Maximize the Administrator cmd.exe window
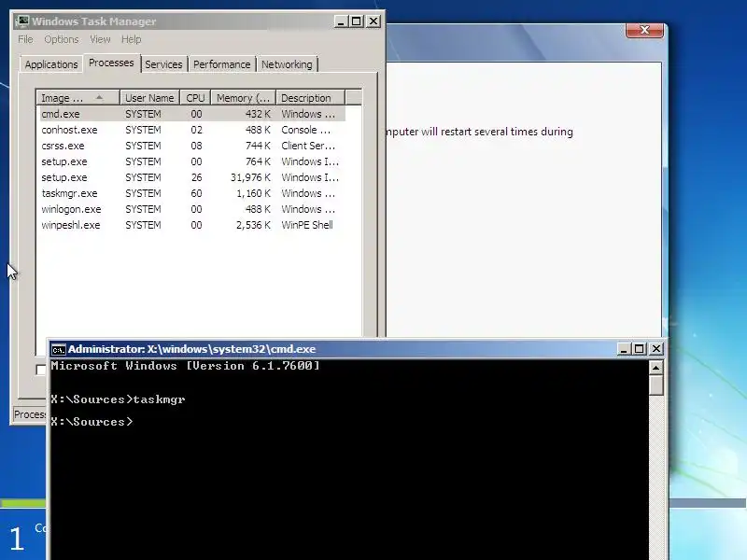This screenshot has width=747, height=560. point(640,349)
